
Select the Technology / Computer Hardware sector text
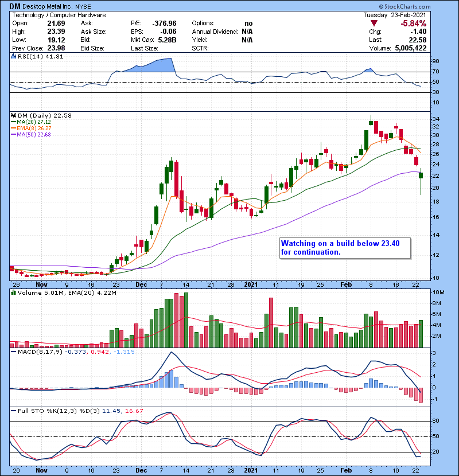pyautogui.click(x=59, y=15)
